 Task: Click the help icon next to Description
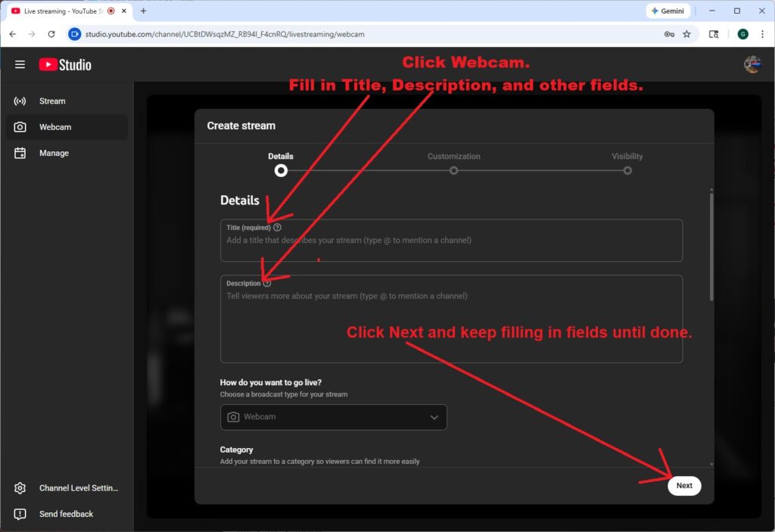(266, 283)
